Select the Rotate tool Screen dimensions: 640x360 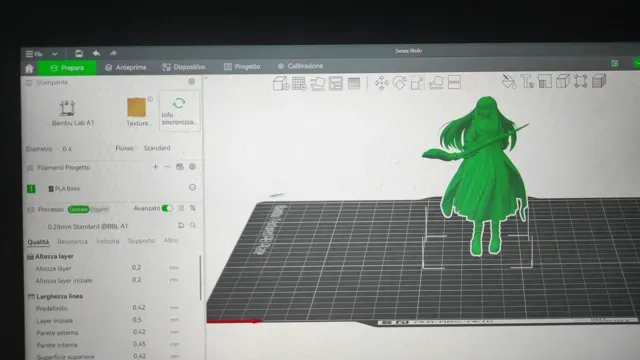(400, 83)
